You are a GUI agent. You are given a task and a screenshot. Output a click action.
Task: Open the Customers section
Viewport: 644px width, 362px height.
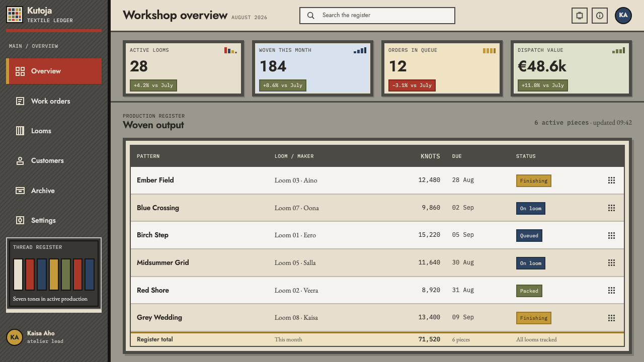[x=54, y=161]
